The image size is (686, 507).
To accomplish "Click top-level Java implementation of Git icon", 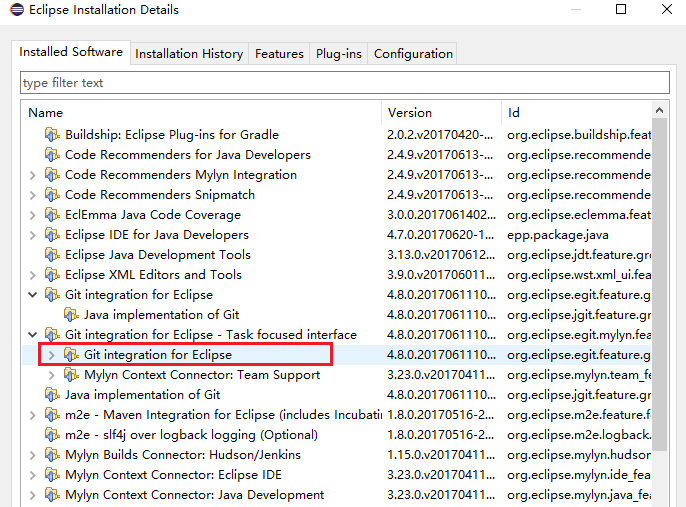I will coord(52,395).
